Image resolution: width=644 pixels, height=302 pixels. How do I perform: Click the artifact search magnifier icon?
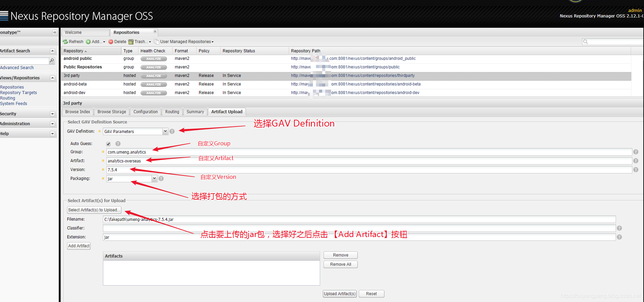click(52, 61)
